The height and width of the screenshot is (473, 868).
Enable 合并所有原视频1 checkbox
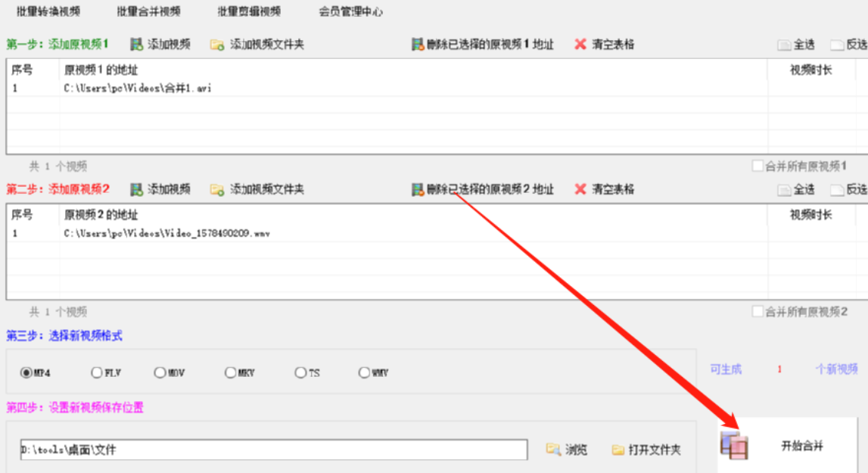(758, 166)
